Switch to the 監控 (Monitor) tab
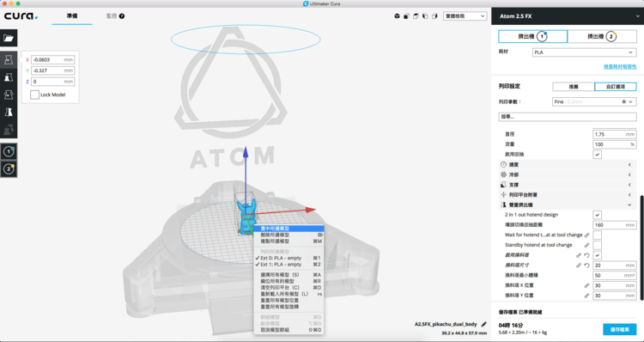 (115, 16)
